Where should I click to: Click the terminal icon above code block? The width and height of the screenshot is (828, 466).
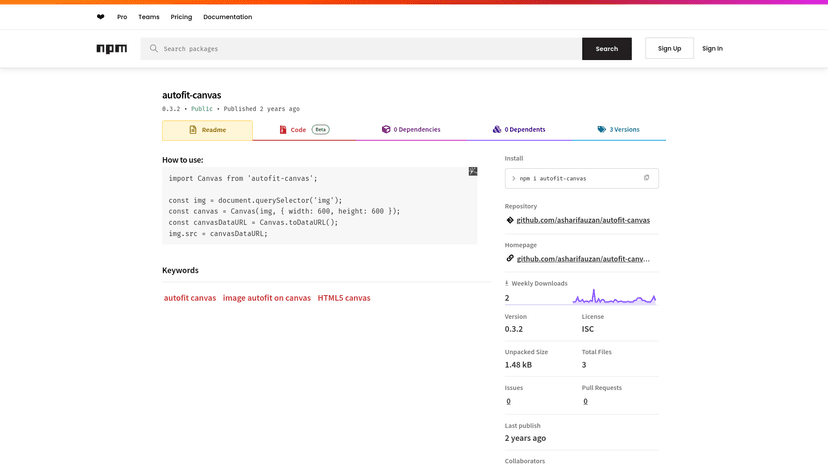click(473, 172)
